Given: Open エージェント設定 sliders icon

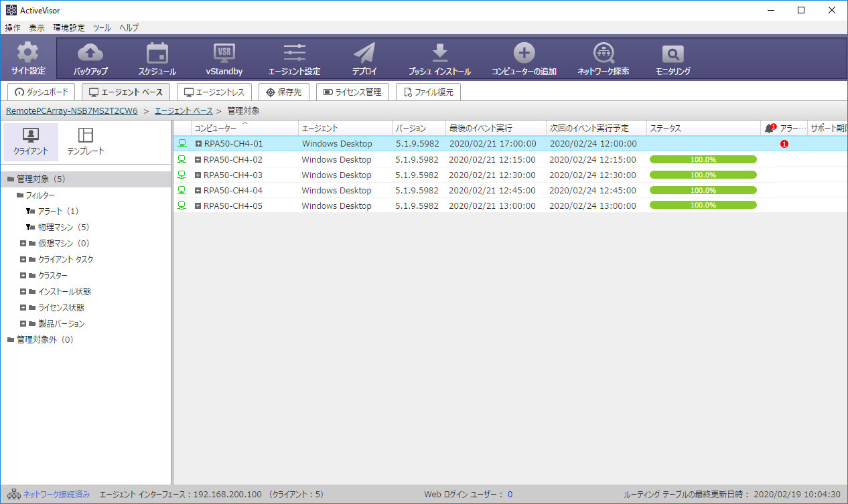Looking at the screenshot, I should click(294, 54).
